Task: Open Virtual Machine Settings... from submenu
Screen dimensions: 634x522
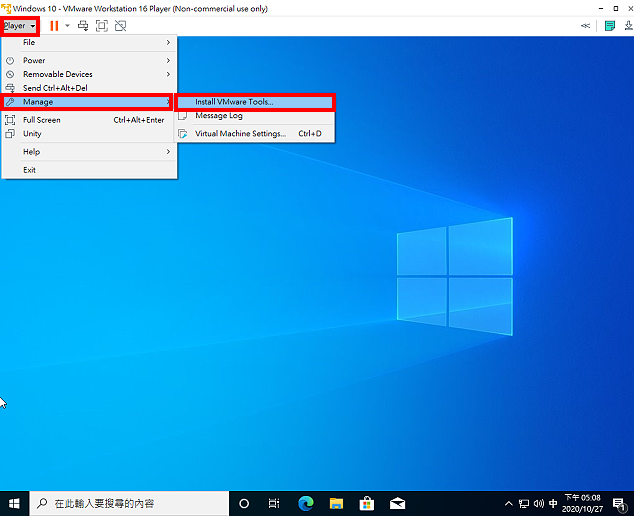Action: click(255, 134)
